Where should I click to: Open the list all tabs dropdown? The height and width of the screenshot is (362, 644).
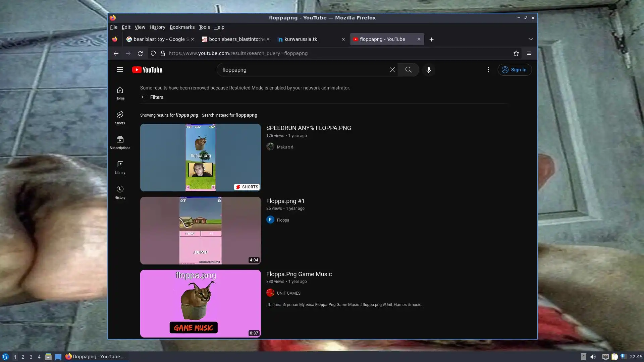530,39
